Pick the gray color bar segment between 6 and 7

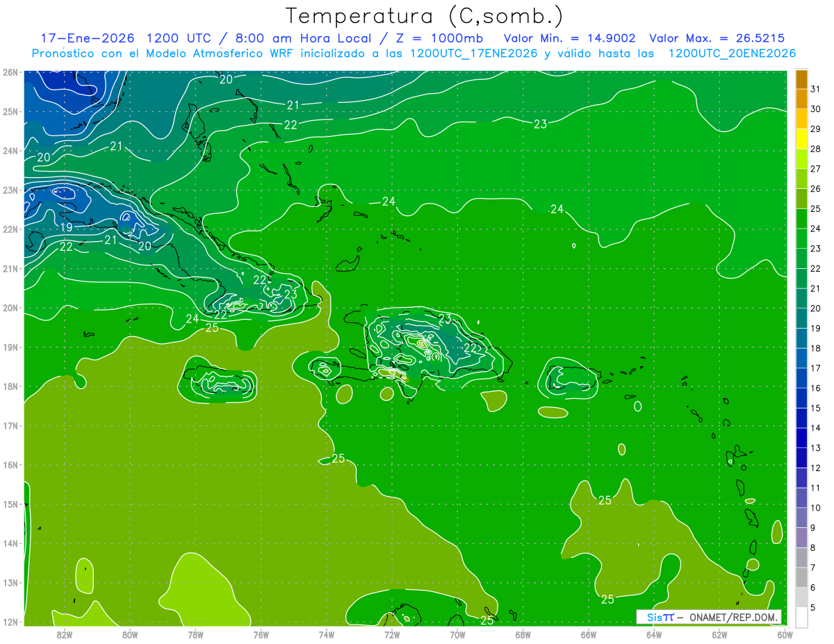801,577
